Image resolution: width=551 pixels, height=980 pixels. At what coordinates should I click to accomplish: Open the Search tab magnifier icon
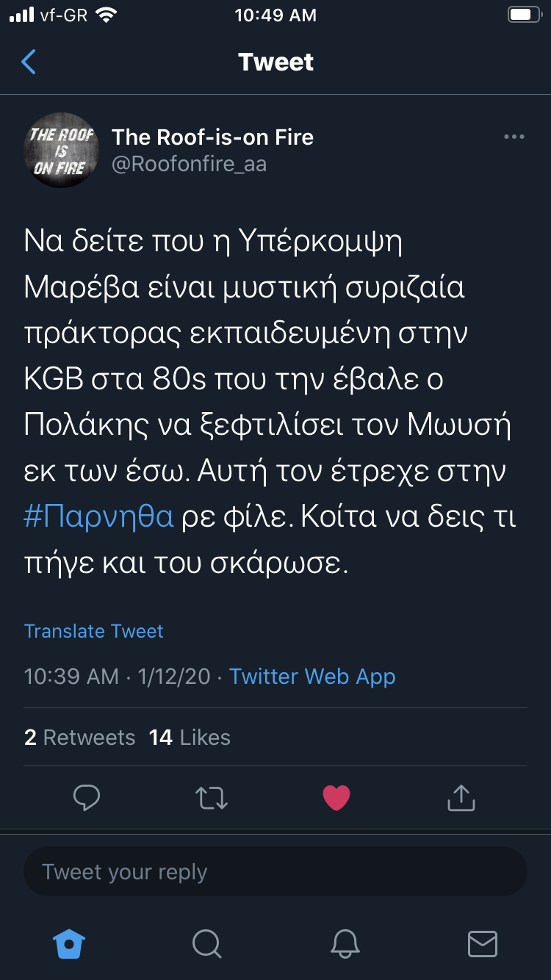tap(206, 944)
